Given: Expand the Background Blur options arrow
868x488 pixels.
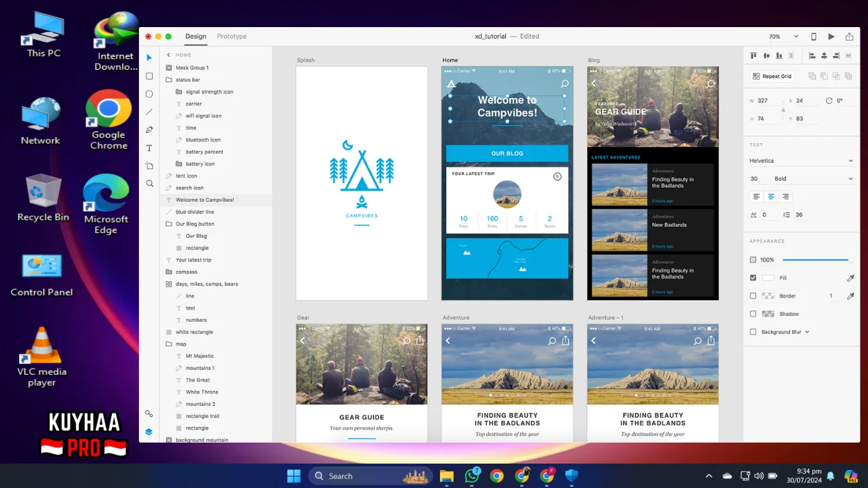Looking at the screenshot, I should [x=807, y=332].
